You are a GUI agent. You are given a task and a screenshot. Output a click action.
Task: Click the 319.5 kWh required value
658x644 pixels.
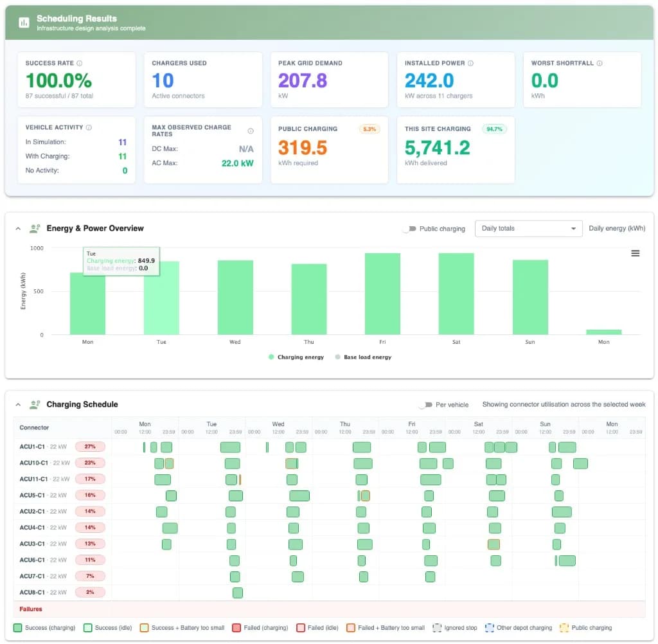coord(302,148)
